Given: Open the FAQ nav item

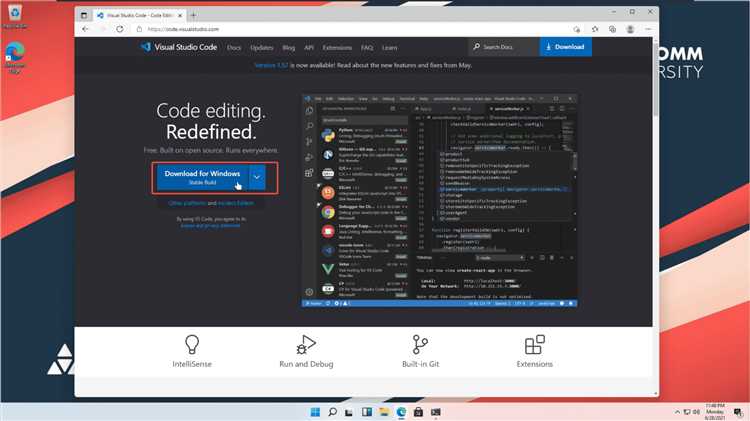Looking at the screenshot, I should pos(367,47).
